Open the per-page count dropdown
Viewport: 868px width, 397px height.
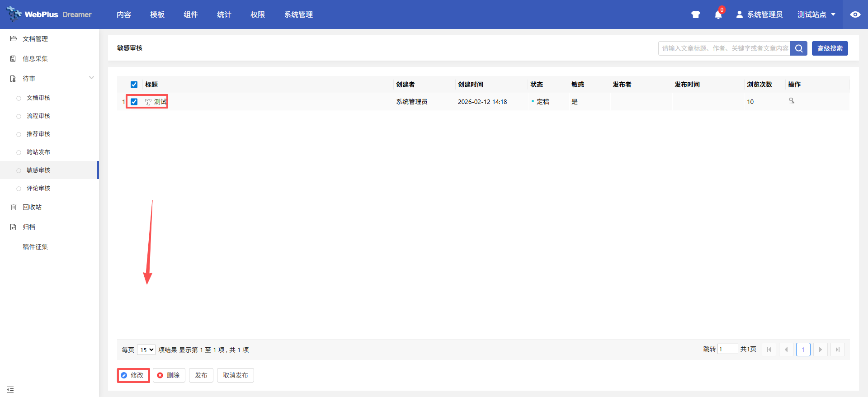[x=146, y=350]
